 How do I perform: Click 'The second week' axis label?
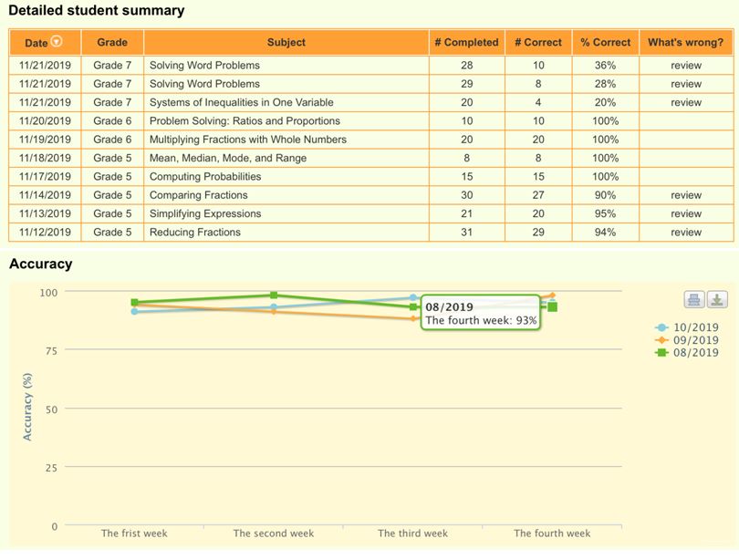[x=274, y=534]
